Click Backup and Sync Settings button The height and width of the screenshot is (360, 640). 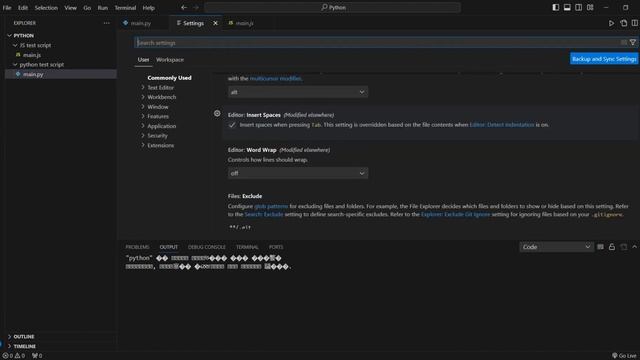604,59
